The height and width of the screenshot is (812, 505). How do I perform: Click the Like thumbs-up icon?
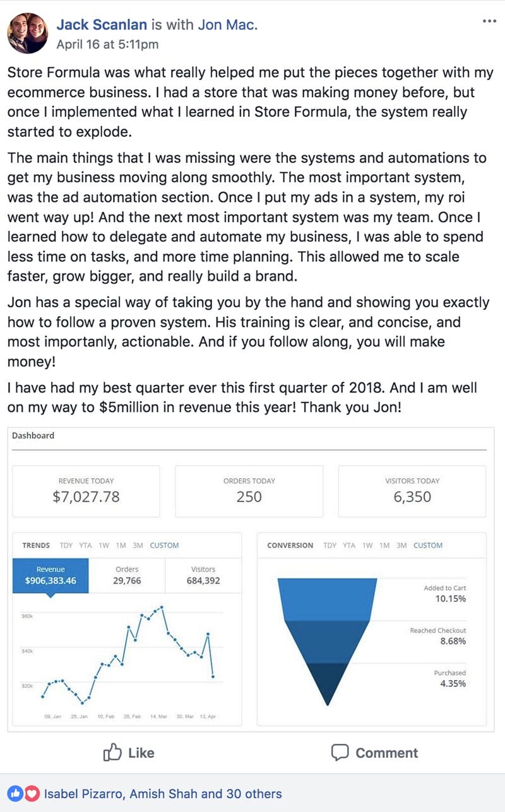point(112,753)
